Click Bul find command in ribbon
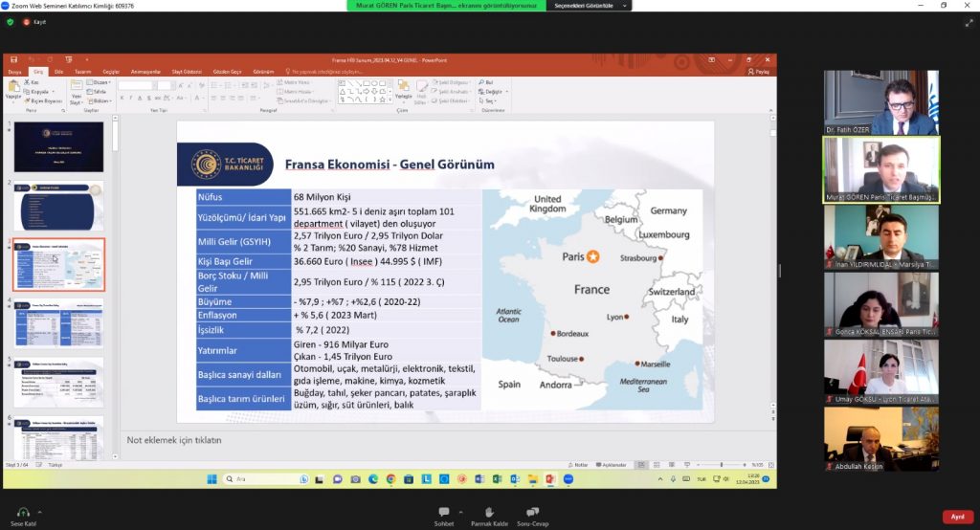Screen dimensions: 980x530 [x=485, y=82]
